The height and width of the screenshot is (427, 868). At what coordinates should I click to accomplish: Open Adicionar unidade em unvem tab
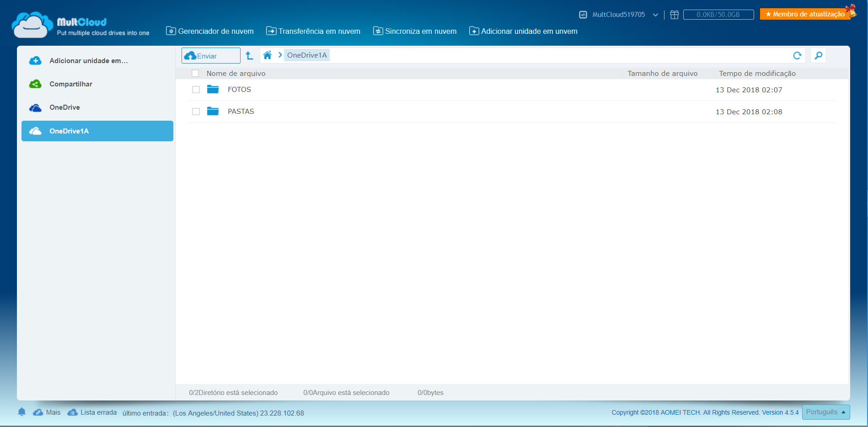coord(524,31)
